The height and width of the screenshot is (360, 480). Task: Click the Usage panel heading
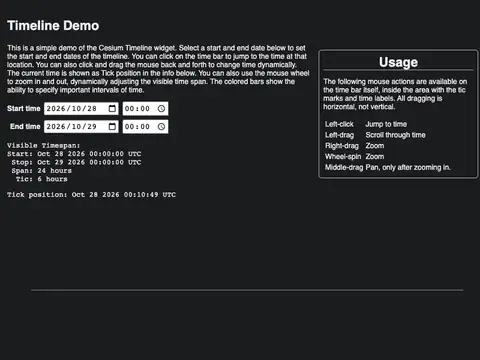398,62
